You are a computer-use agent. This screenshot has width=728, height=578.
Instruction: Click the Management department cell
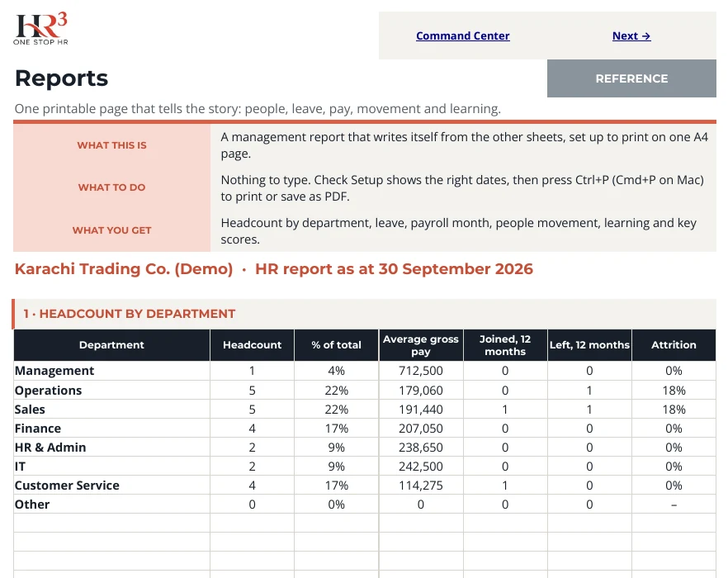point(112,371)
